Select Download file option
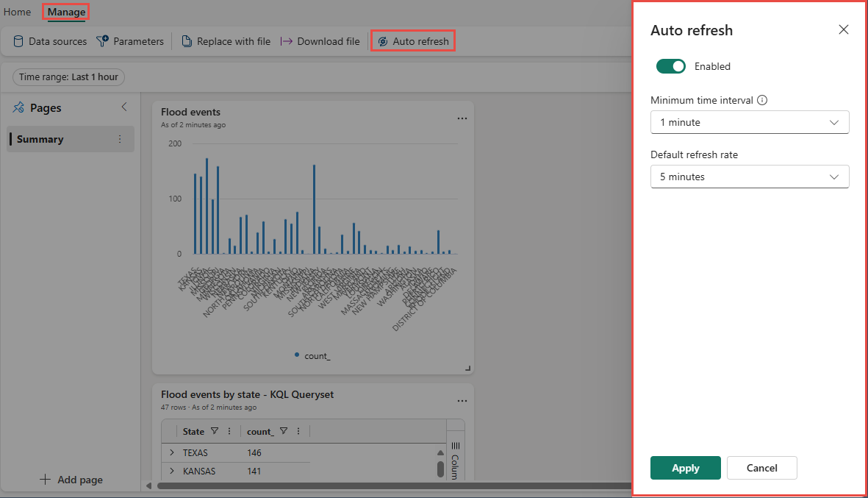Image resolution: width=868 pixels, height=498 pixels. pyautogui.click(x=320, y=41)
